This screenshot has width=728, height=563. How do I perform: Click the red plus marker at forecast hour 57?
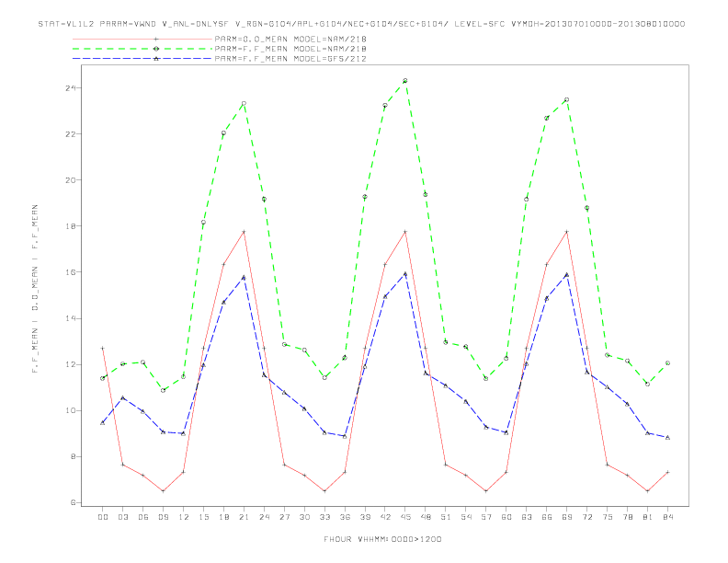[486, 491]
